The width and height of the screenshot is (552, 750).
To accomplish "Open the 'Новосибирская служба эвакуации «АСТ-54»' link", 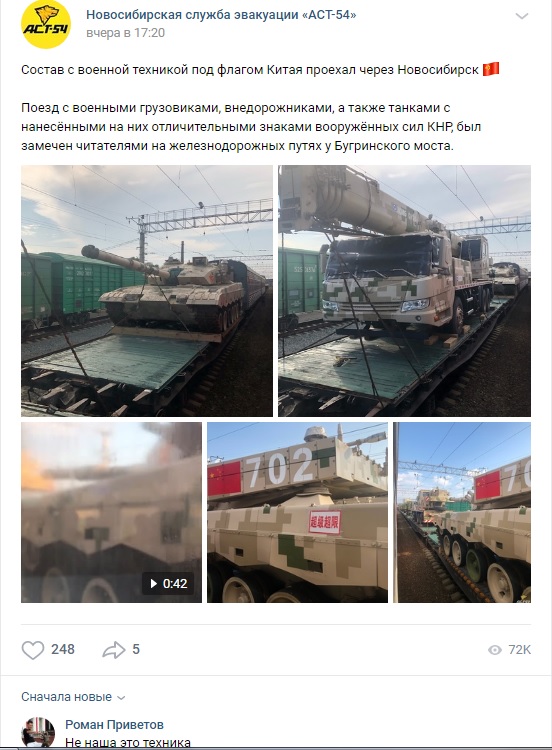I will coord(221,15).
